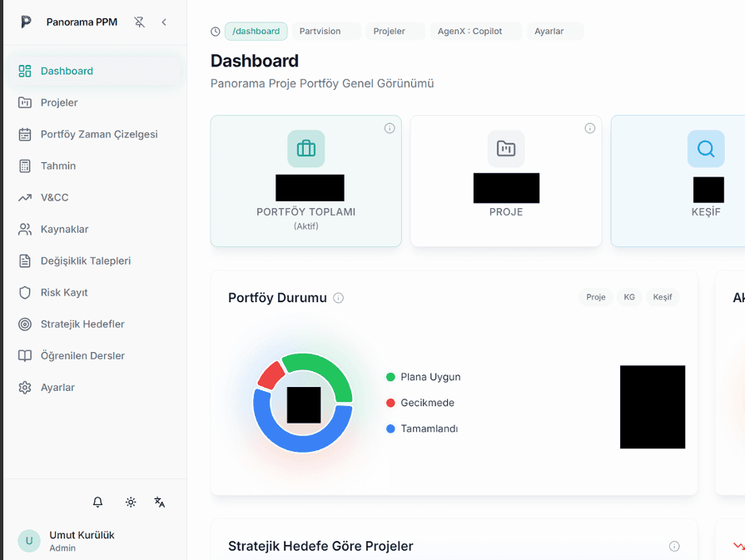The height and width of the screenshot is (560, 745).
Task: Click the history clock icon
Action: [x=216, y=32]
